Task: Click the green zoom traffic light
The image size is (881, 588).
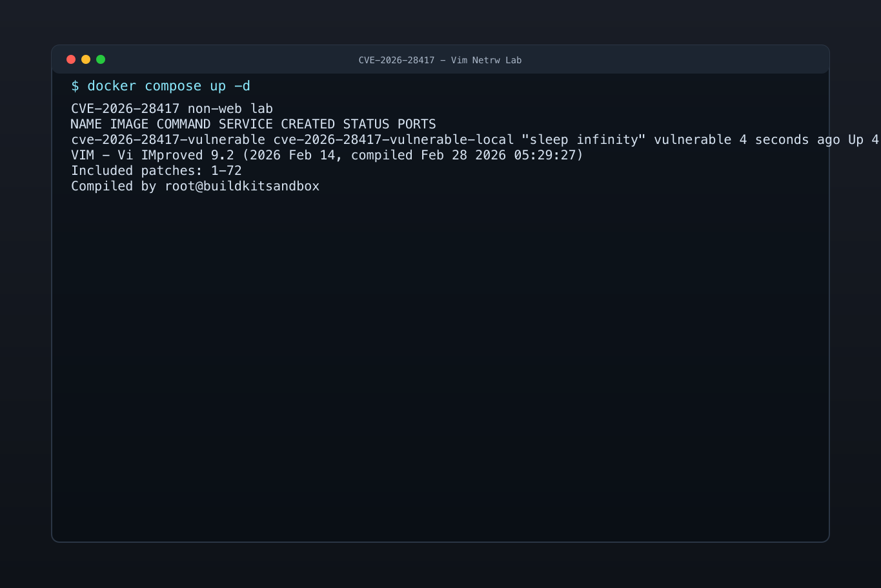Action: point(101,59)
